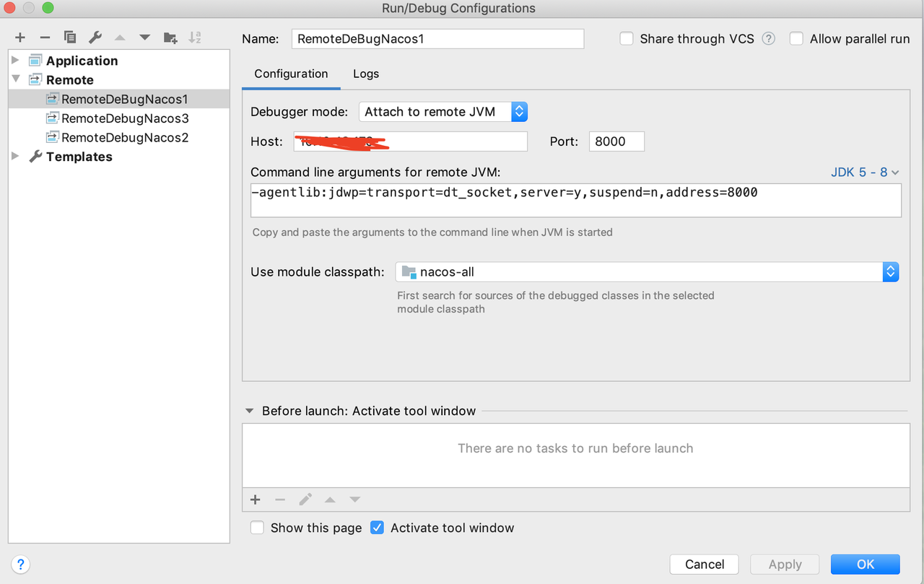Viewport: 924px width, 584px height.
Task: Expand the Templates tree node
Action: 16,157
